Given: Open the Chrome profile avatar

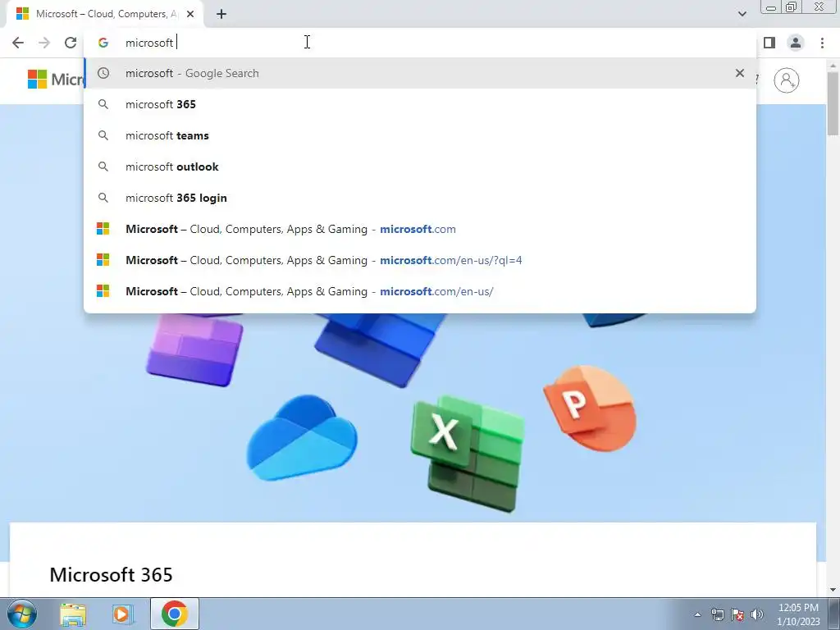Looking at the screenshot, I should pyautogui.click(x=796, y=43).
